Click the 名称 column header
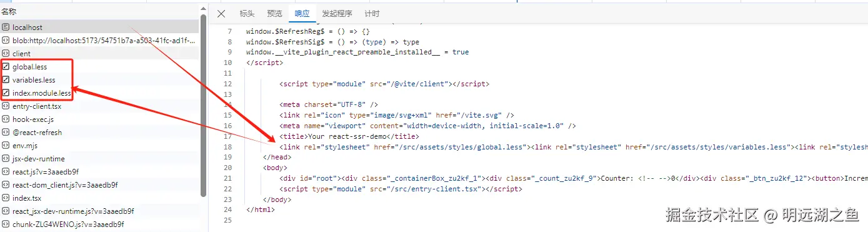868x232 pixels. click(x=9, y=11)
